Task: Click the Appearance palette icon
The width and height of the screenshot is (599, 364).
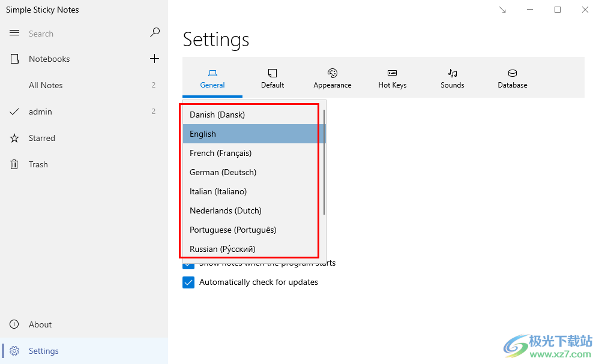Action: click(x=333, y=73)
